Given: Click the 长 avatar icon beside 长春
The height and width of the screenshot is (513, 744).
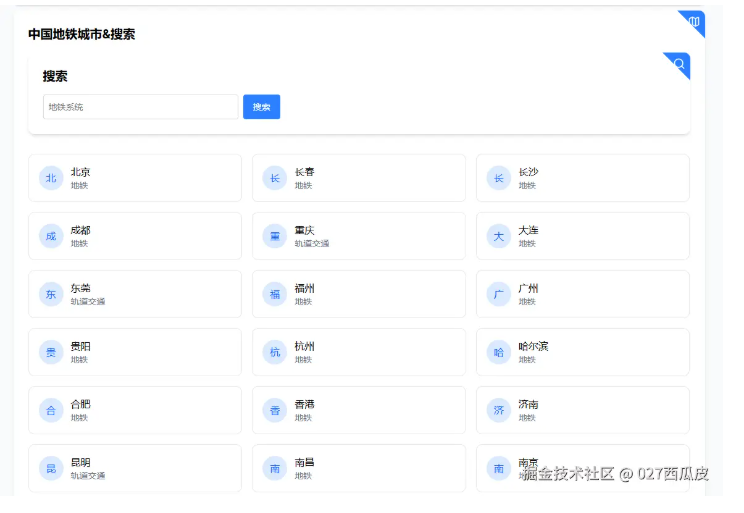Looking at the screenshot, I should coord(275,178).
